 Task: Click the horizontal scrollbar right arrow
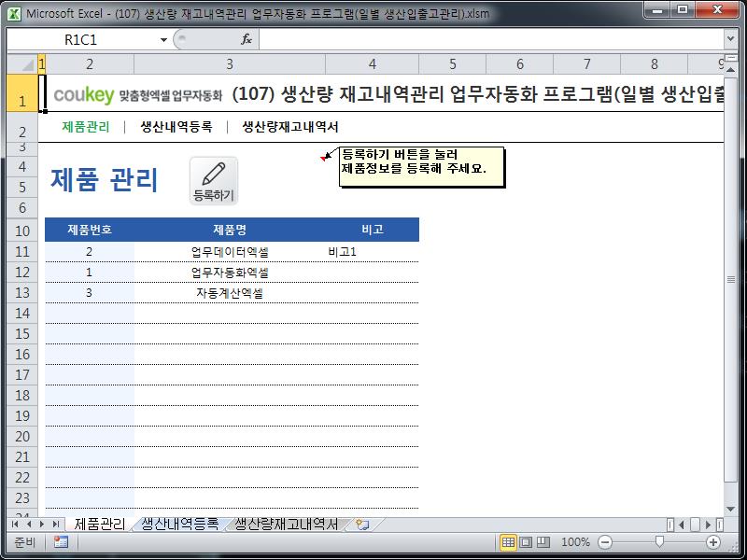(x=708, y=525)
